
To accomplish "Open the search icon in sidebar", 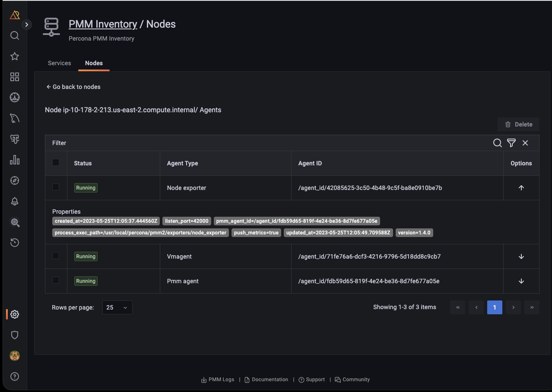I will pos(15,35).
